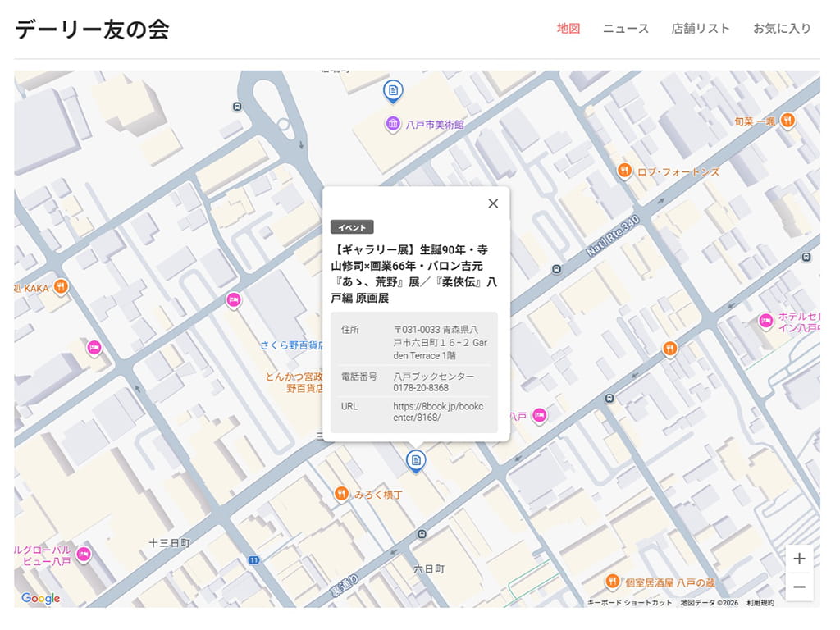Close the gallery event info window
This screenshot has width=840, height=630.
[x=493, y=203]
